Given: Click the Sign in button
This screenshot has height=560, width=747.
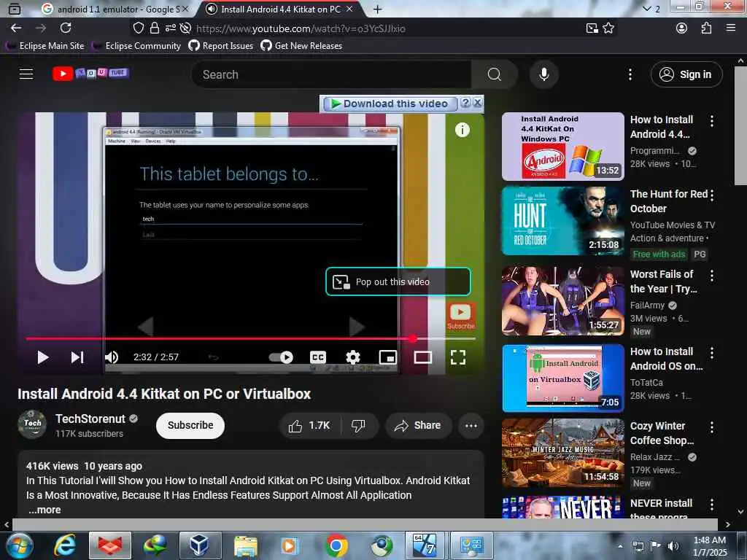Looking at the screenshot, I should pos(686,74).
